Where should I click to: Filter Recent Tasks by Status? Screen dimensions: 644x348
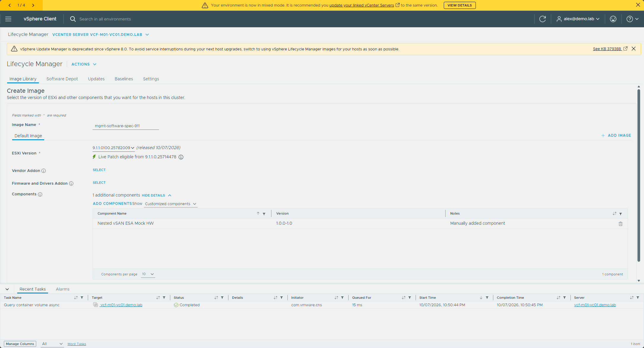pyautogui.click(x=222, y=298)
